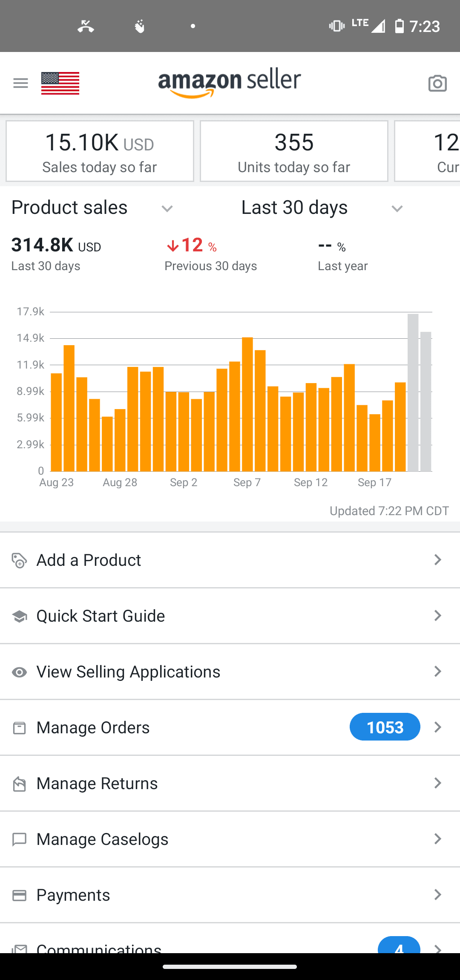This screenshot has width=460, height=980.
Task: Expand the Manage Orders row chevron
Action: point(437,727)
